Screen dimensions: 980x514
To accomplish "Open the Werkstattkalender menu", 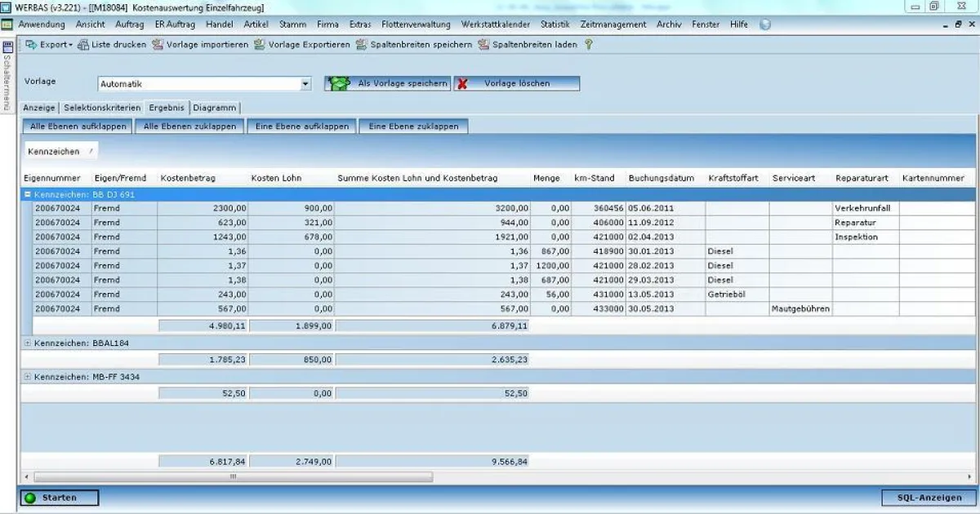I will click(x=496, y=24).
